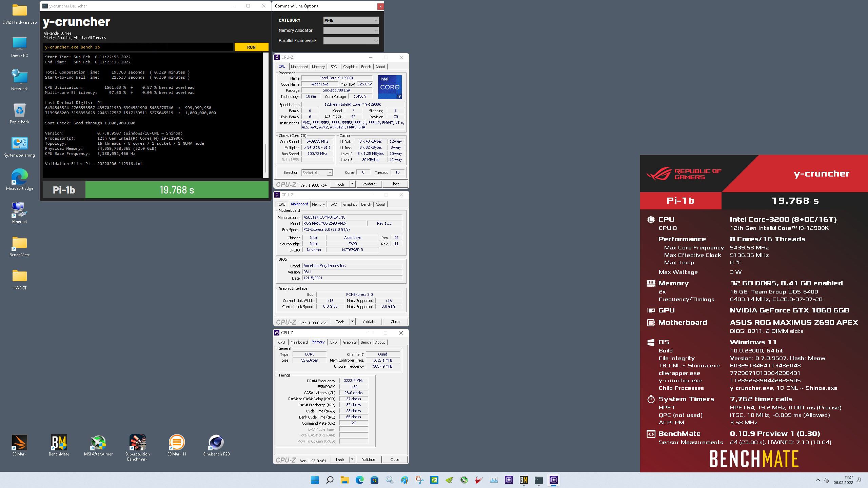Open the BenchMate desktop shortcut icon

point(59,443)
